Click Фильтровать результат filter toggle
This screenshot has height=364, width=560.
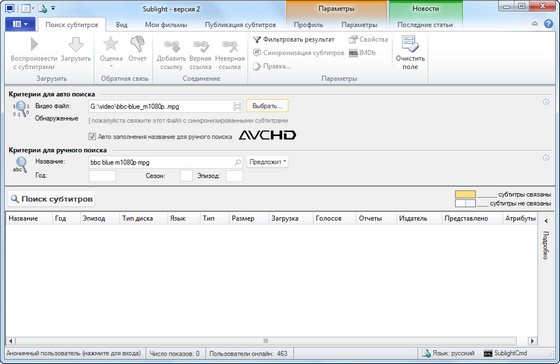294,39
